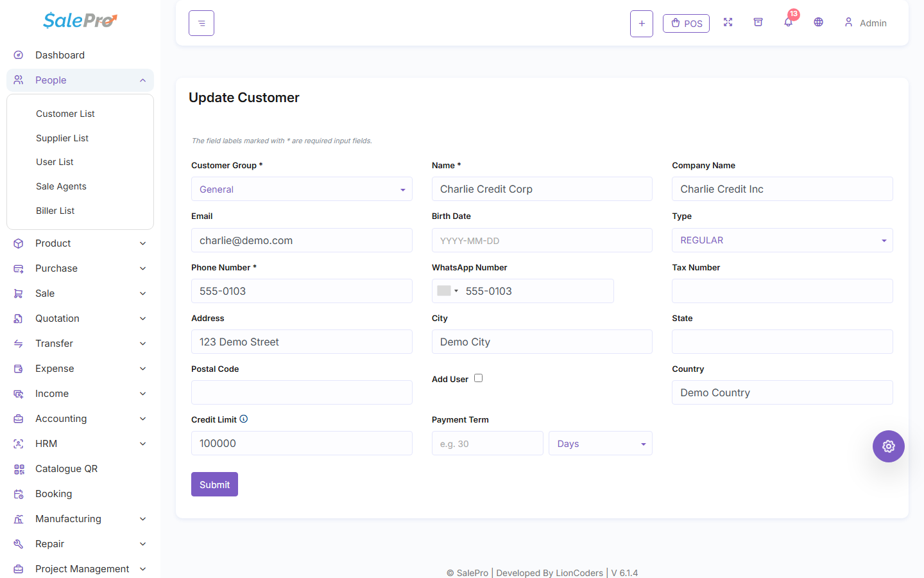The height and width of the screenshot is (578, 924).
Task: Open the quick add plus button
Action: 642,24
